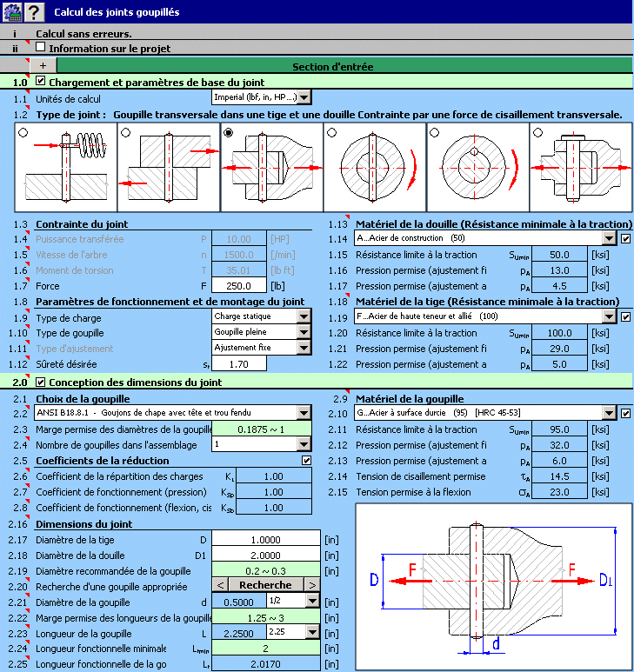
Task: Click the Recherche button
Action: pos(265,585)
